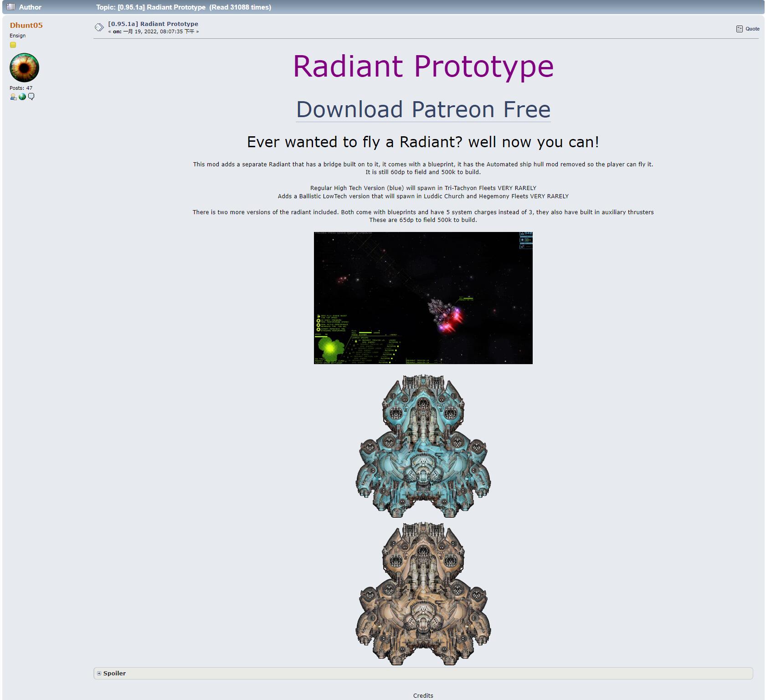The height and width of the screenshot is (700, 766).
Task: Send a personal message via the speech-bubble icon
Action: tap(30, 97)
